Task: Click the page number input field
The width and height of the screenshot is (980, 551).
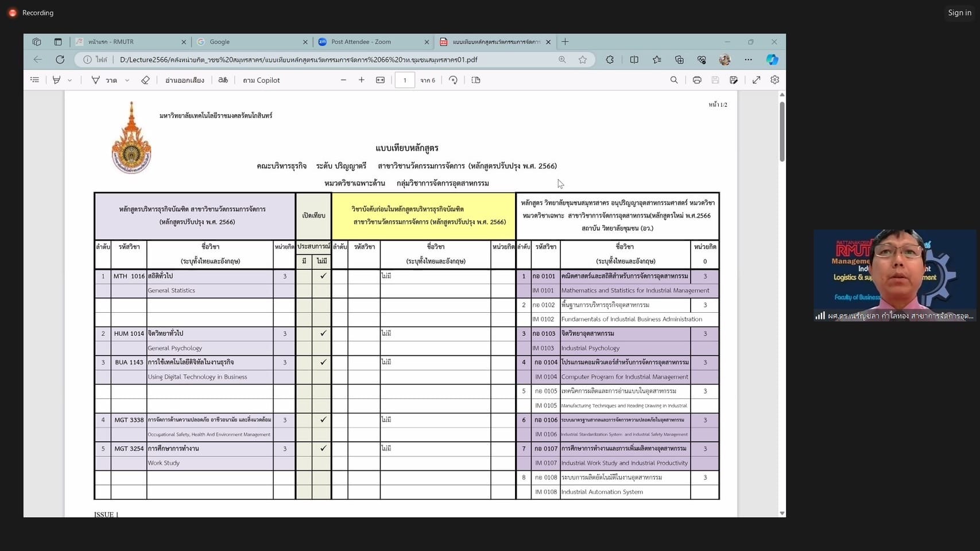Action: pyautogui.click(x=405, y=80)
